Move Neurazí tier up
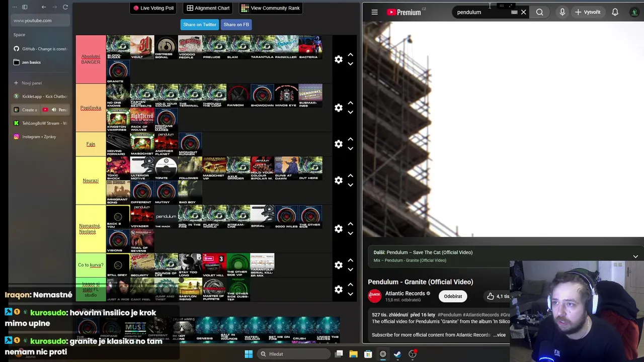Image resolution: width=644 pixels, height=362 pixels. pos(350,175)
